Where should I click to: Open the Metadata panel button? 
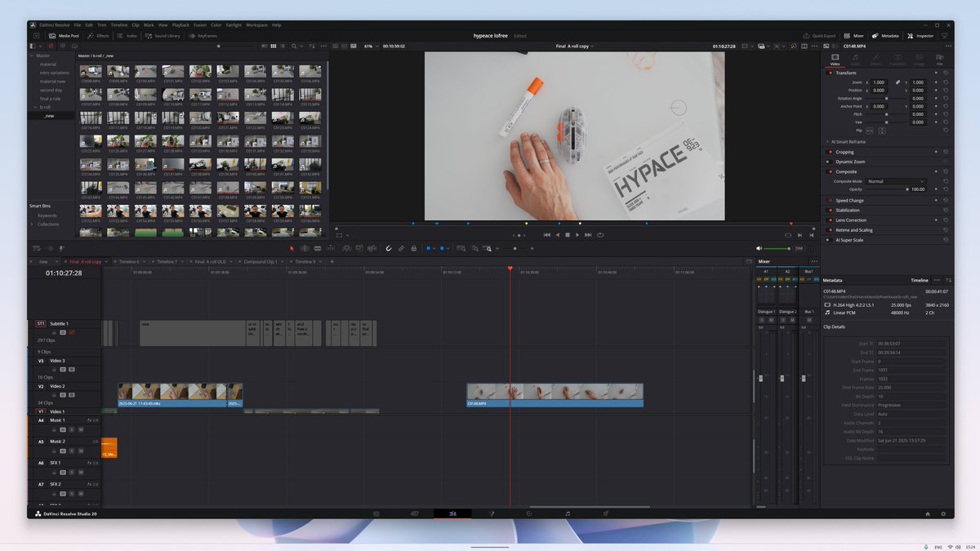pos(885,36)
